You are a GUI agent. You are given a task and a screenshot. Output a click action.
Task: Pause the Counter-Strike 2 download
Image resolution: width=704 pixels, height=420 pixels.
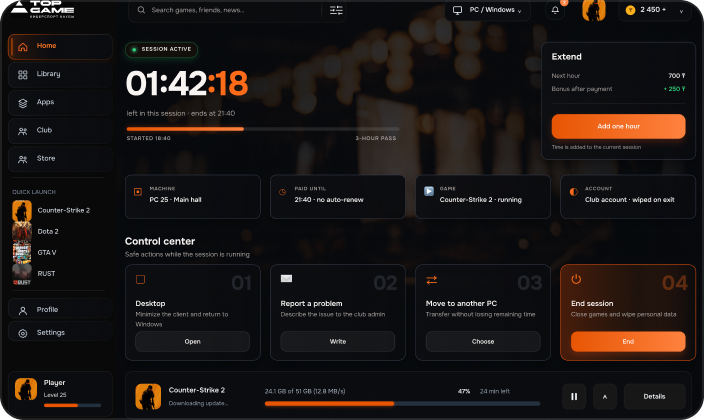click(574, 397)
